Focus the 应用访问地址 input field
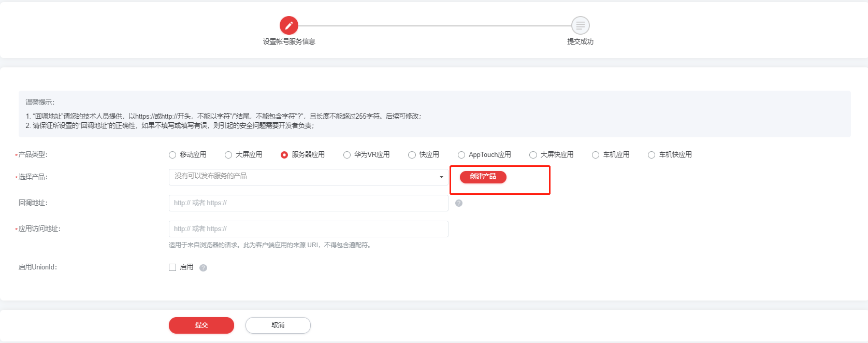The height and width of the screenshot is (343, 868). (x=309, y=229)
